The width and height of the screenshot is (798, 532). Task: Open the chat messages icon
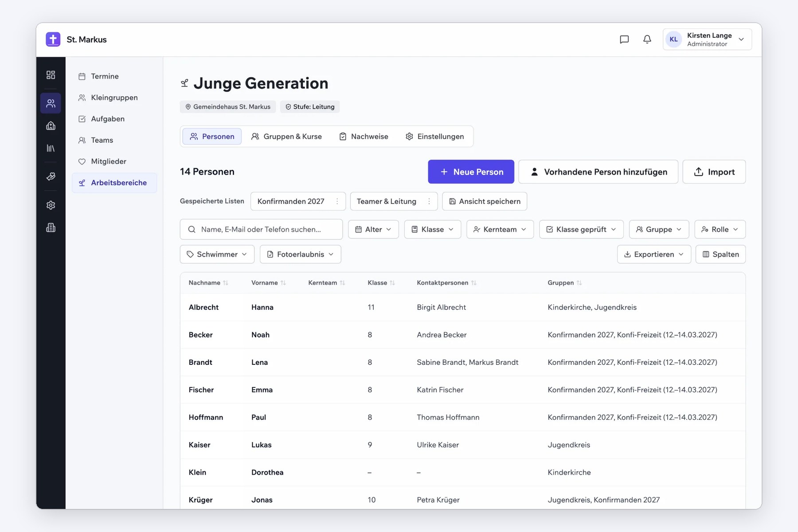[624, 39]
